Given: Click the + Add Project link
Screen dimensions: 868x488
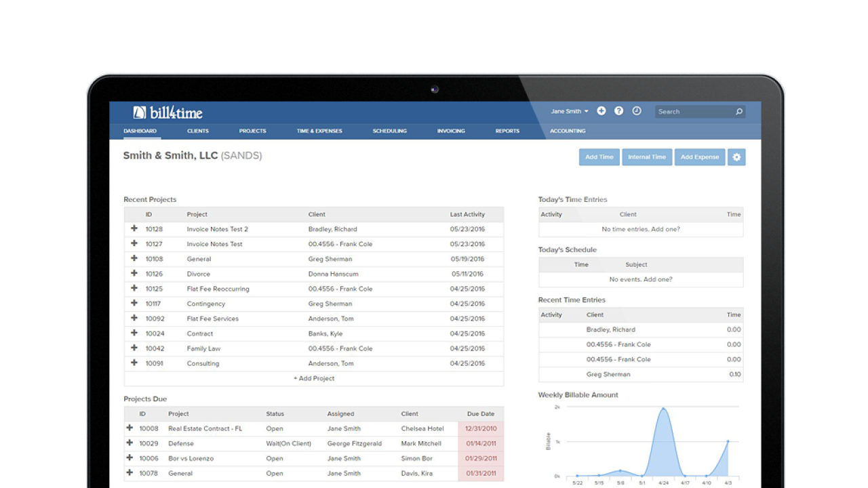Looking at the screenshot, I should point(314,378).
